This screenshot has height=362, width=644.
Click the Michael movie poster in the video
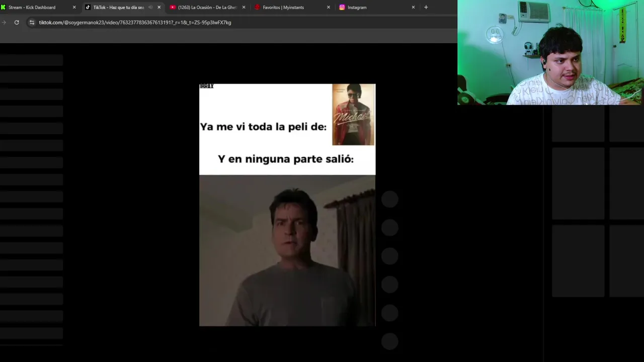pos(353,115)
